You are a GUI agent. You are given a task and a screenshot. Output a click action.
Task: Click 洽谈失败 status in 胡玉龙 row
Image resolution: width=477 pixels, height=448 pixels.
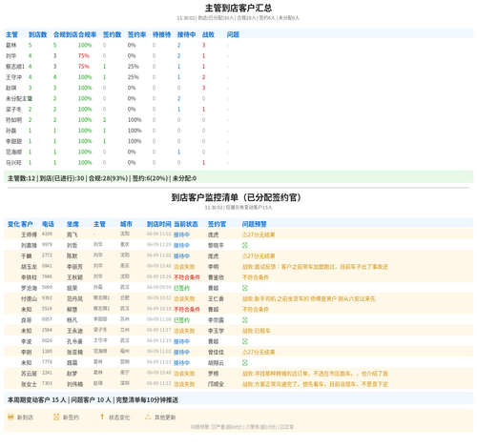pos(184,267)
